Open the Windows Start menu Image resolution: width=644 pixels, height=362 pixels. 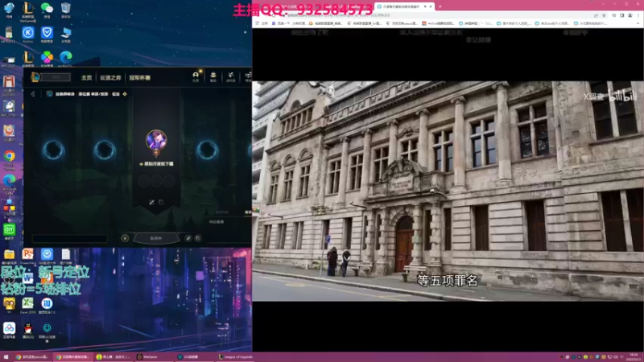[6, 357]
